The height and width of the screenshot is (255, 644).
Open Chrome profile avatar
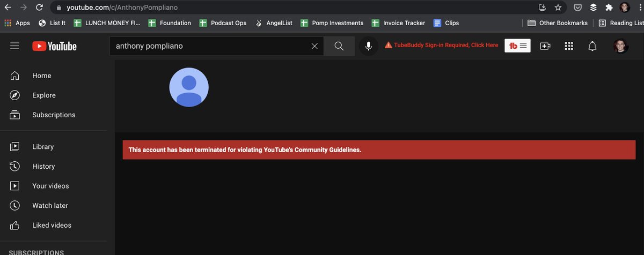click(625, 7)
